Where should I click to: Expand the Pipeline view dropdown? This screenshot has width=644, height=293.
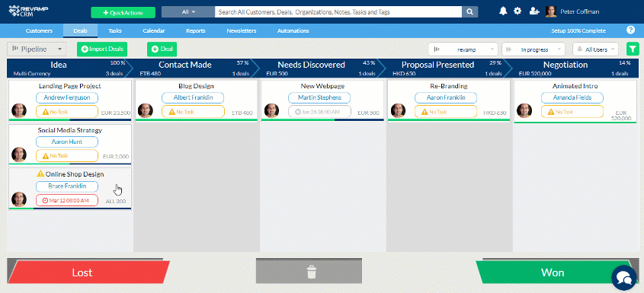(37, 49)
